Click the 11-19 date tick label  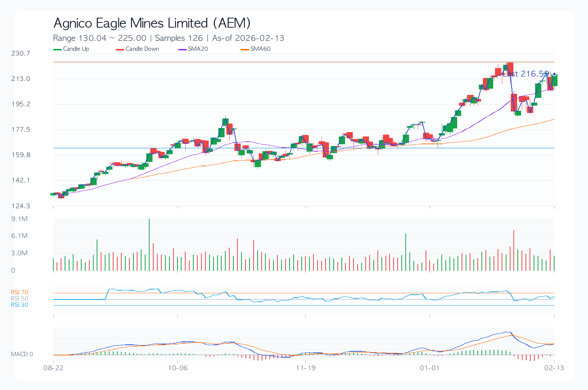(x=306, y=368)
